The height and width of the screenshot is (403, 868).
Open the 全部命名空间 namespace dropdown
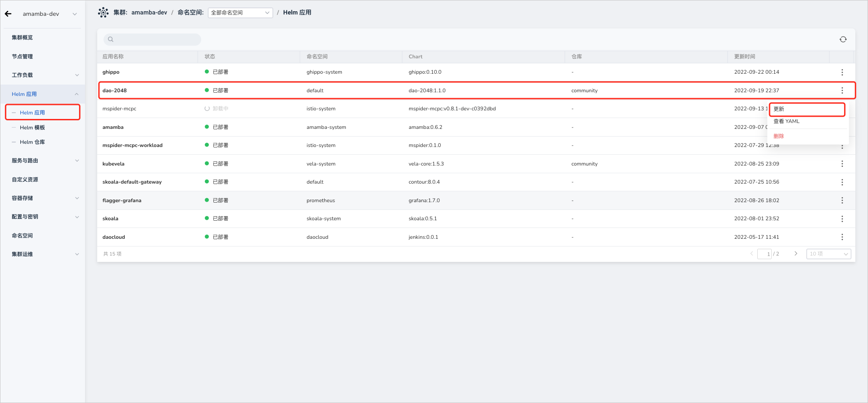tap(241, 13)
